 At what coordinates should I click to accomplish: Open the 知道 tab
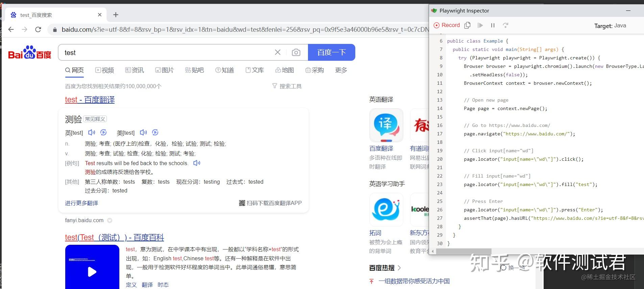tap(224, 70)
